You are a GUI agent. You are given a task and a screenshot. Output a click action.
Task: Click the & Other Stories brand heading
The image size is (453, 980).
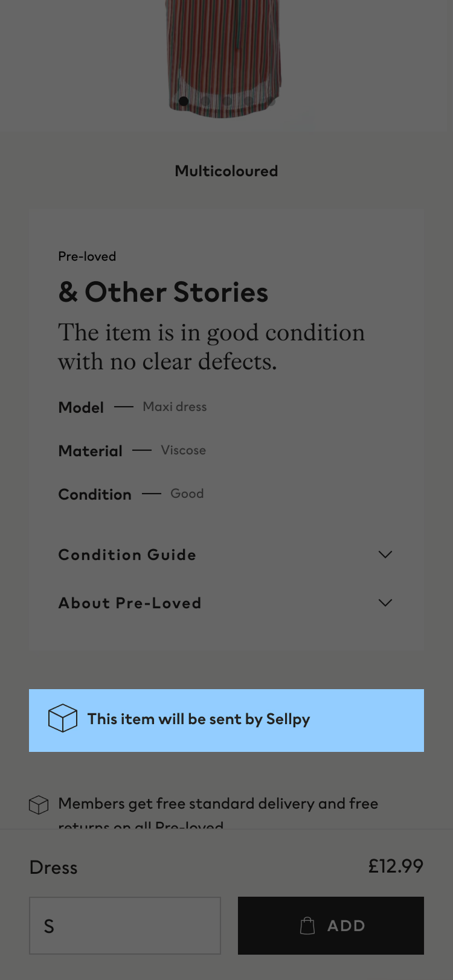click(163, 292)
